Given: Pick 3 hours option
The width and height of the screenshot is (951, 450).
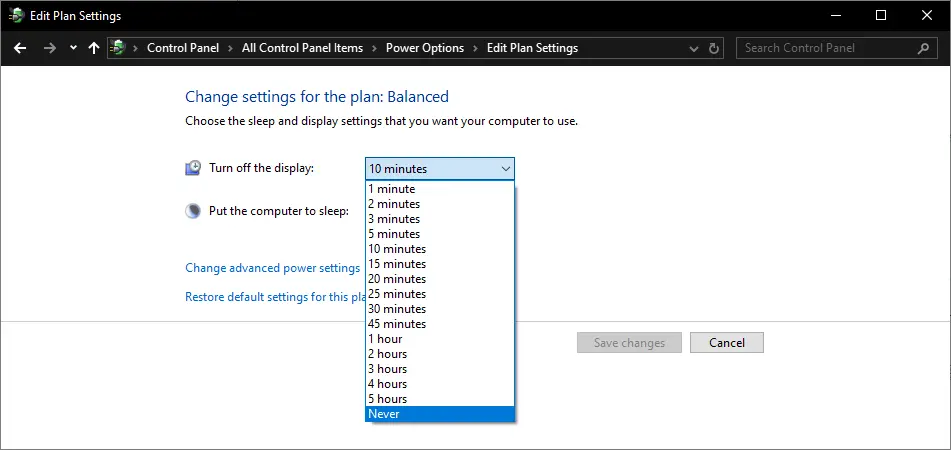Looking at the screenshot, I should pos(440,369).
